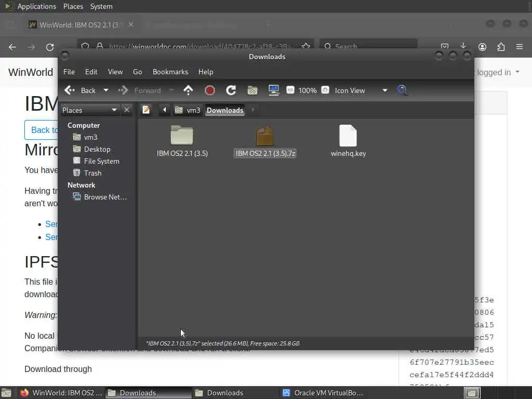Select the Downloads path bar button

click(x=225, y=110)
